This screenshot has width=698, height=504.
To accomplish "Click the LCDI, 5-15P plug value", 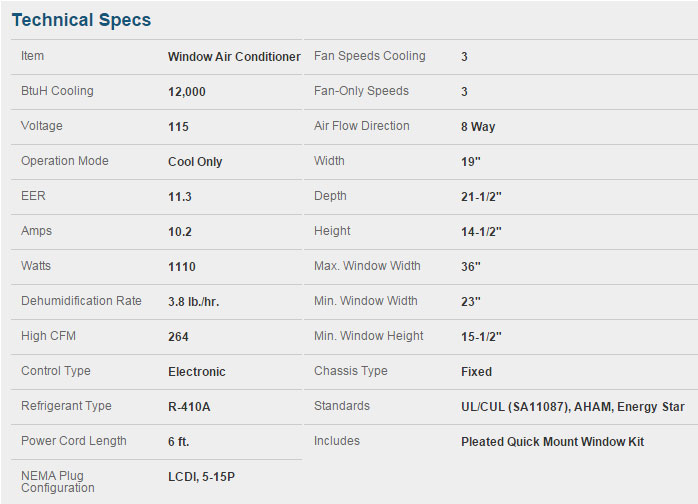I will [x=201, y=477].
